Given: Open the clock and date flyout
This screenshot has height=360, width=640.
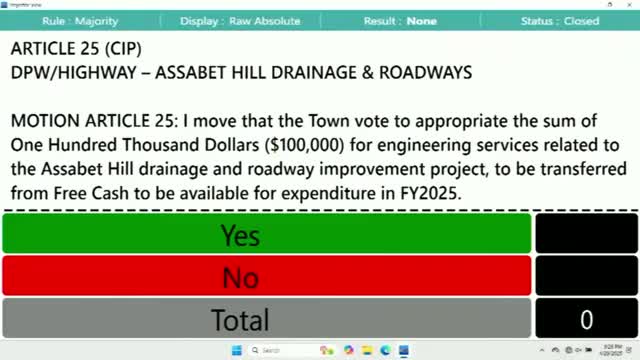Looking at the screenshot, I should [x=611, y=350].
